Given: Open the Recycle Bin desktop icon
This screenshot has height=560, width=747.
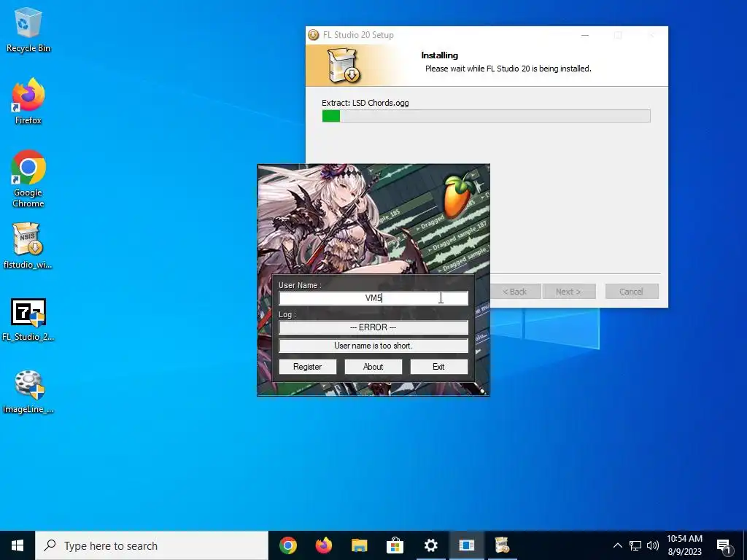Looking at the screenshot, I should tap(28, 30).
